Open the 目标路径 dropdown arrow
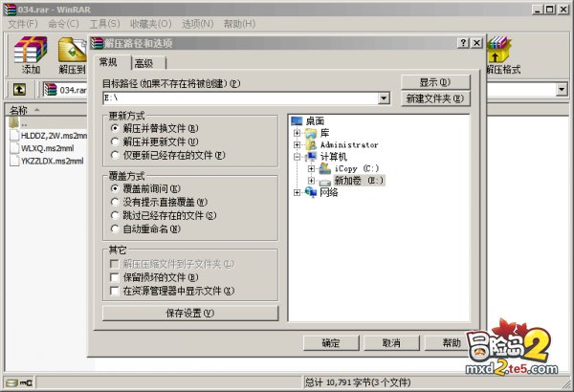The width and height of the screenshot is (574, 392). point(384,98)
